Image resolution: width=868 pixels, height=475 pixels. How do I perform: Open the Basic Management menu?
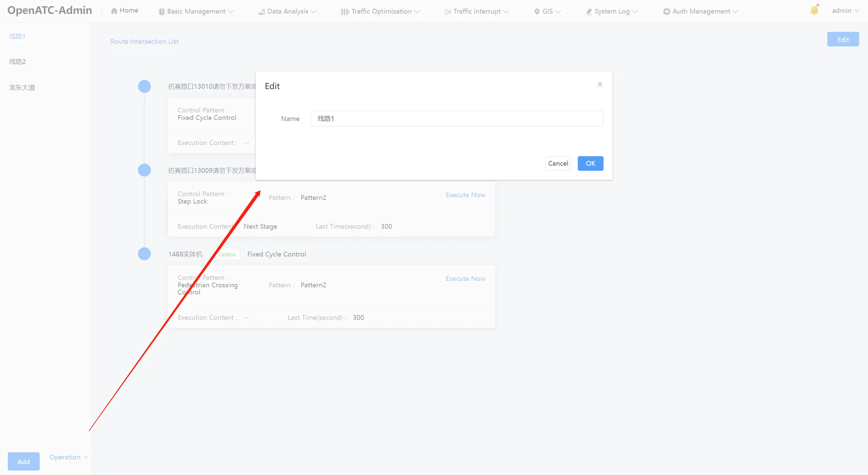click(196, 12)
